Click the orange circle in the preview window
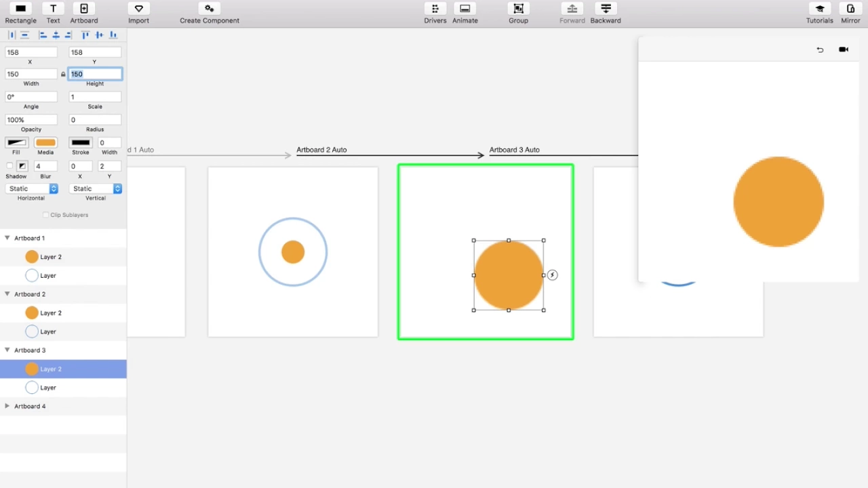 click(778, 202)
